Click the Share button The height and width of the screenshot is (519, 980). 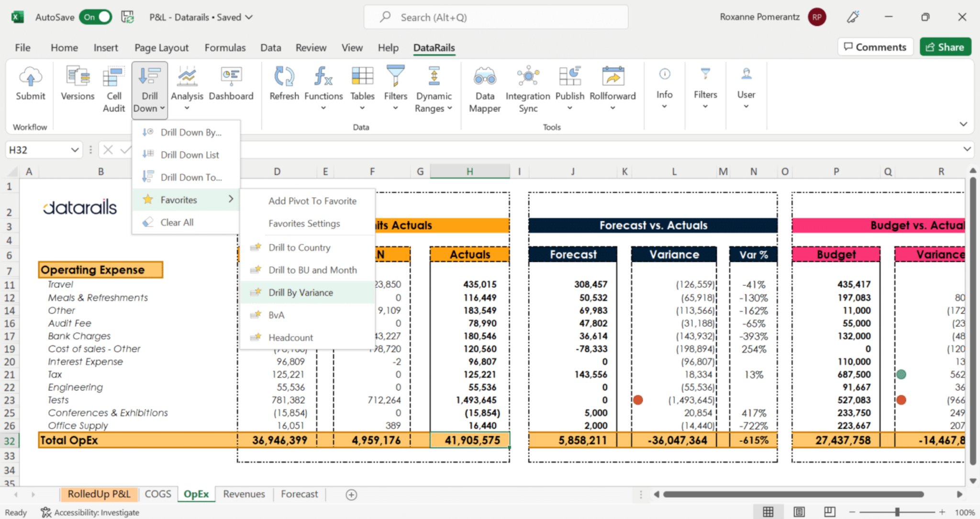pyautogui.click(x=945, y=47)
